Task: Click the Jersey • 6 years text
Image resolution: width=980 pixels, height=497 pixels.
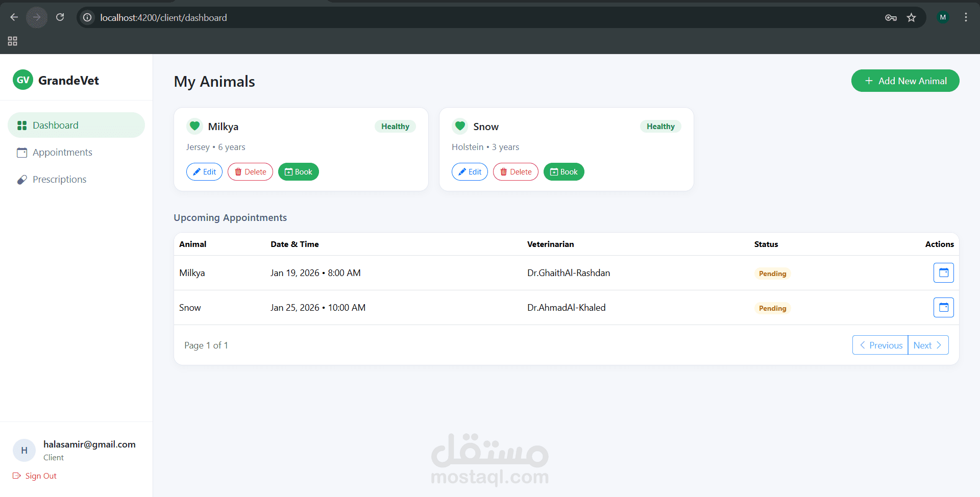Action: coord(215,147)
